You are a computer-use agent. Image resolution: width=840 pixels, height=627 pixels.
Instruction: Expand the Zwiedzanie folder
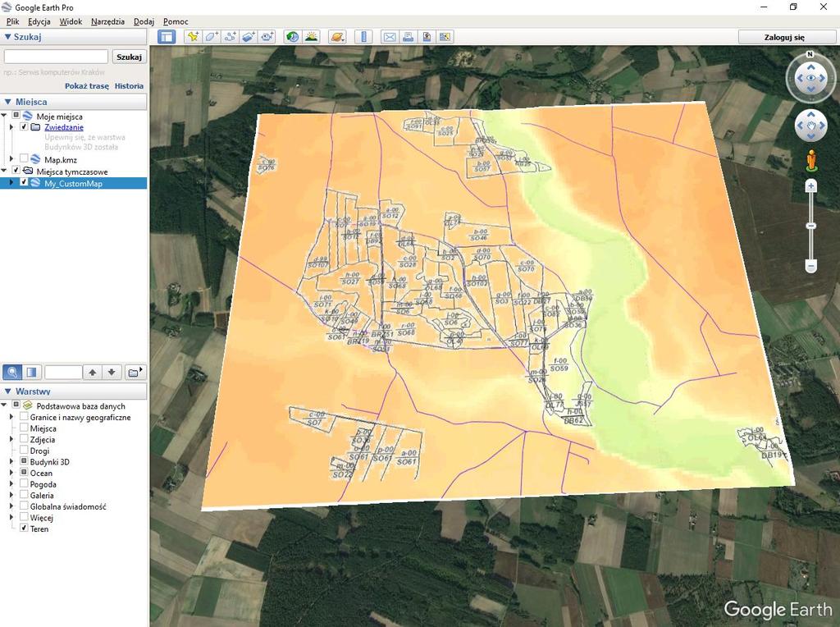pos(11,127)
